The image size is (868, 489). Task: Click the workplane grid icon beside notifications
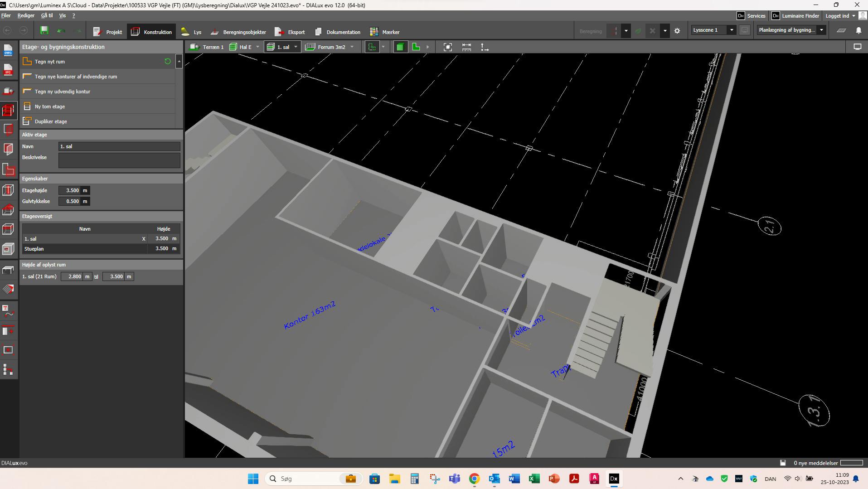click(x=841, y=30)
